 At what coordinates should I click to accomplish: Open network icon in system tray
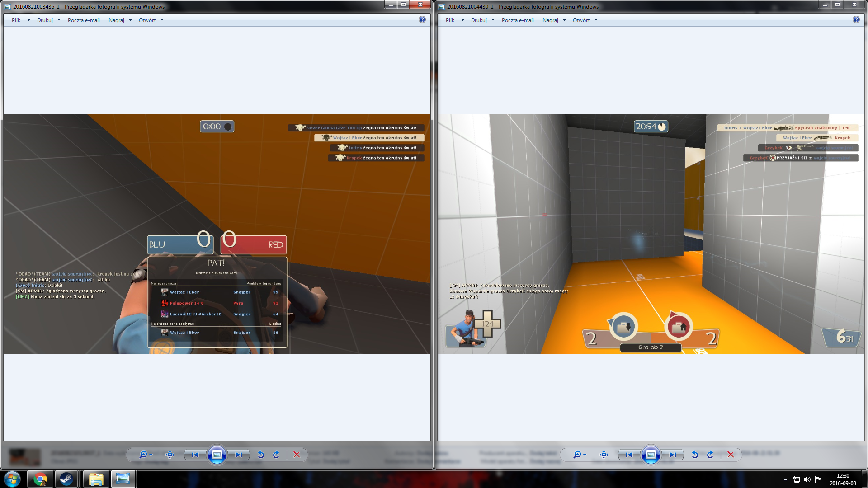797,479
